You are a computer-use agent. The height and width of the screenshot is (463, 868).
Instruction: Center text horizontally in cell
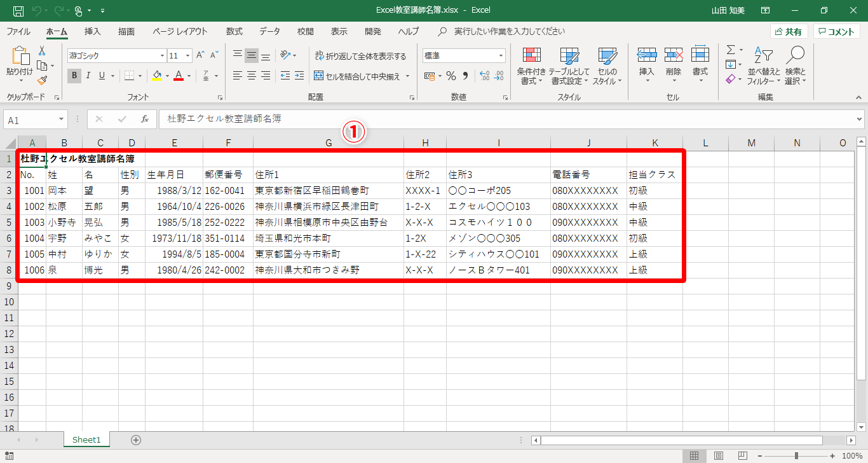click(x=252, y=76)
